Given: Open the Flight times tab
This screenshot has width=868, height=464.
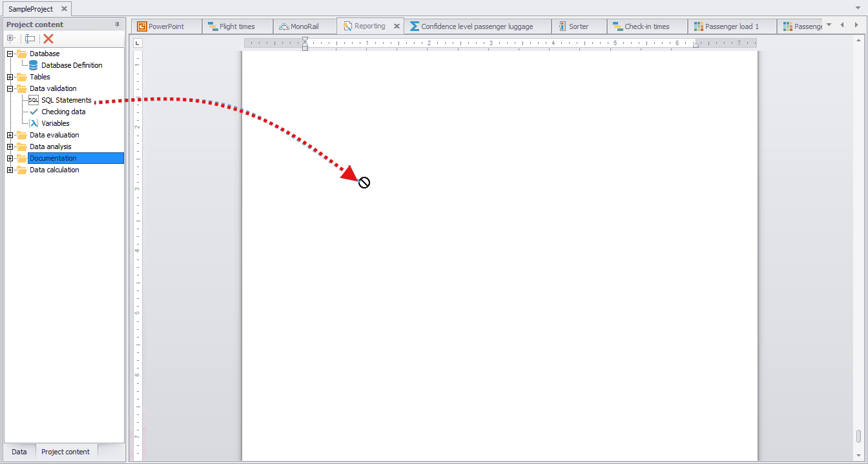Looking at the screenshot, I should click(x=236, y=26).
